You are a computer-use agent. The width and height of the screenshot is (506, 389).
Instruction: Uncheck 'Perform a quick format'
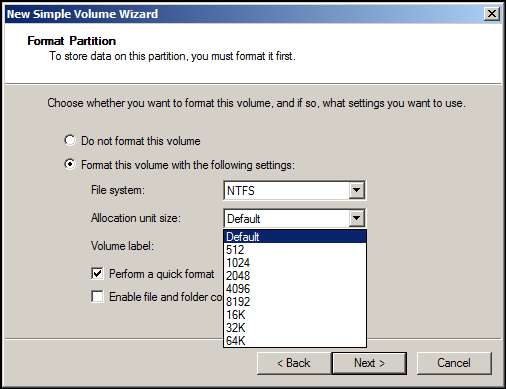[97, 274]
